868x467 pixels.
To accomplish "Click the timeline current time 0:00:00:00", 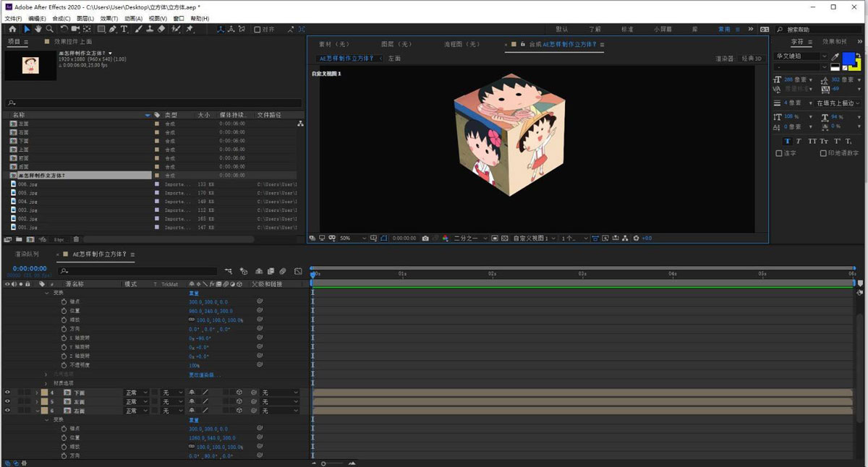I will coord(30,268).
